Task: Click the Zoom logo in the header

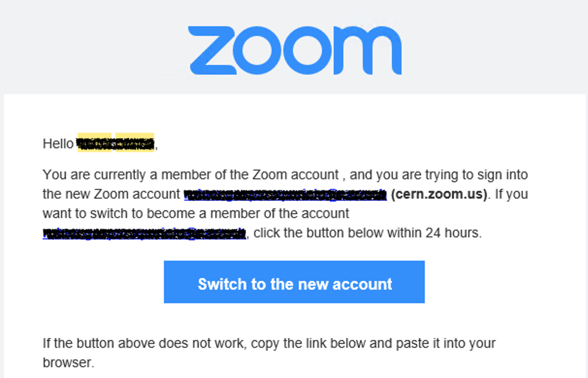Action: click(295, 50)
